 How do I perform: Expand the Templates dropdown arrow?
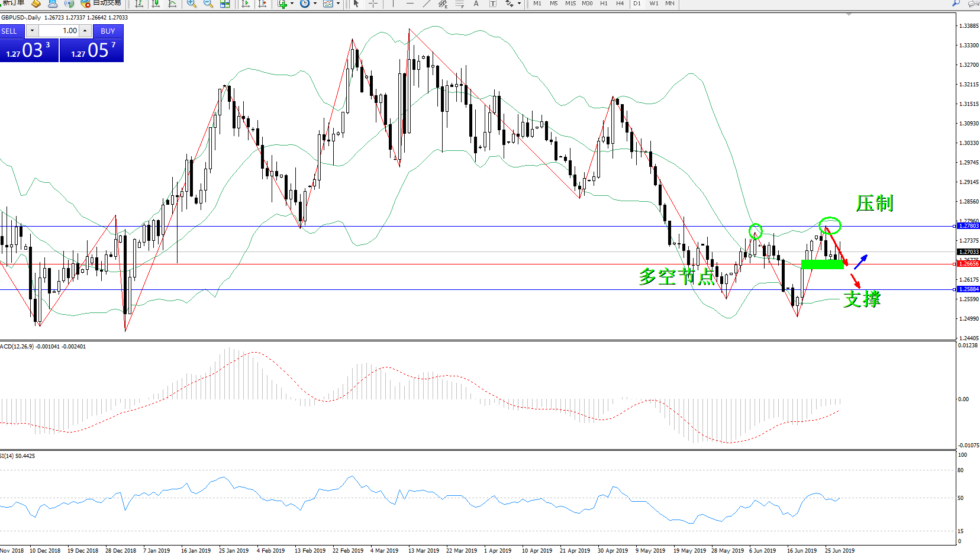tap(338, 3)
